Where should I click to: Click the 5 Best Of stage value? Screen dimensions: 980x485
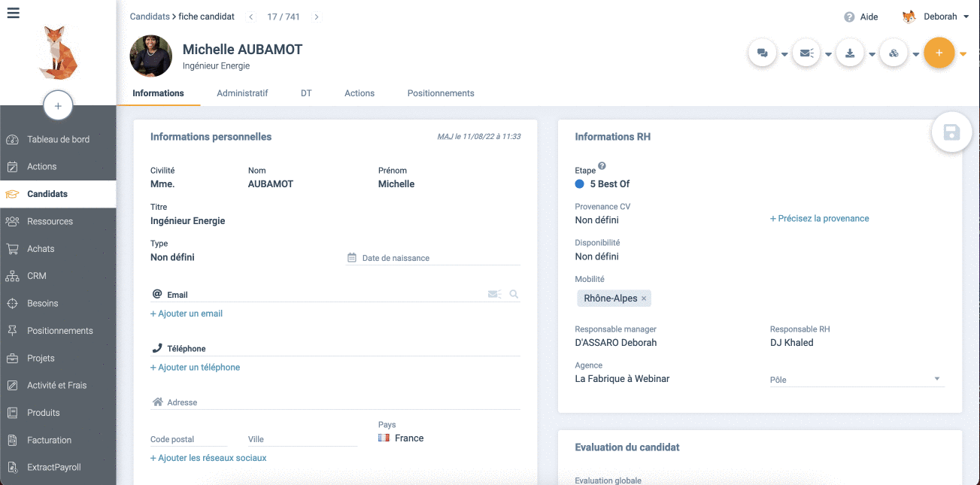tap(610, 184)
